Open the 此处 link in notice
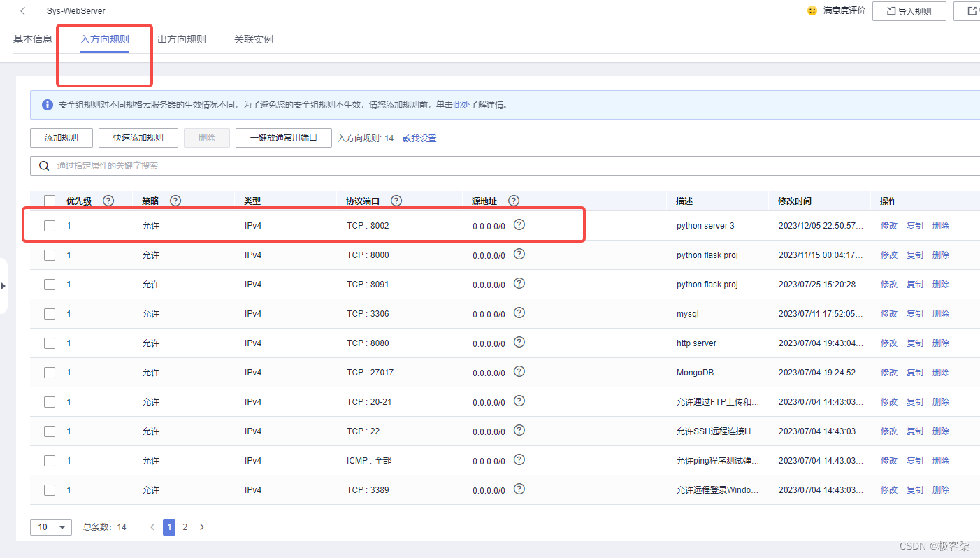The width and height of the screenshot is (980, 558). (461, 105)
